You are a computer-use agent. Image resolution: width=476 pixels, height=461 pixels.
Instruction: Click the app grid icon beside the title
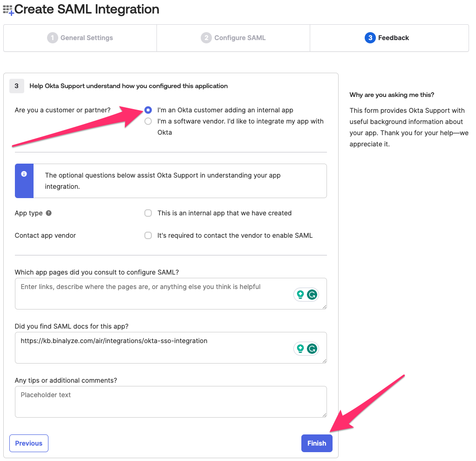(x=8, y=9)
